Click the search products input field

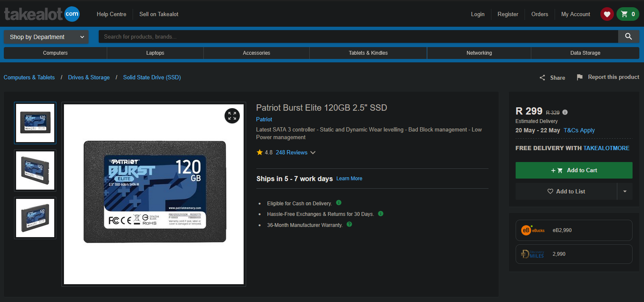point(358,36)
